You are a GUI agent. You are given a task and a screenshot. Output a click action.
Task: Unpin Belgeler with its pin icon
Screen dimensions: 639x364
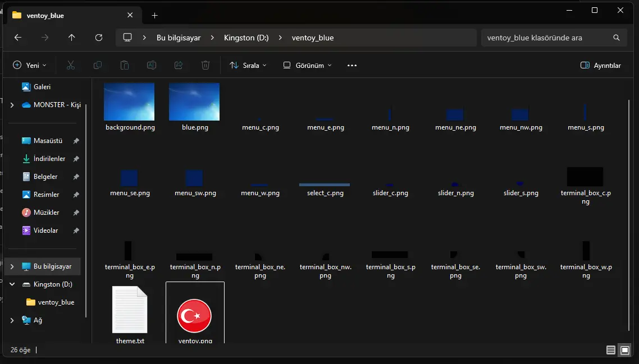[76, 177]
